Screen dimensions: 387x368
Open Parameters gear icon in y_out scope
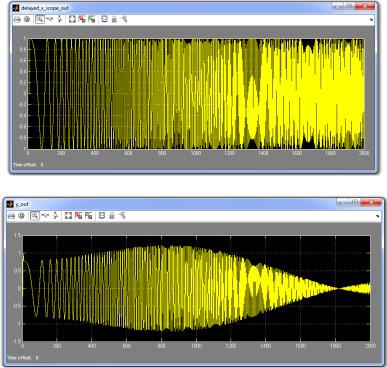pos(22,216)
